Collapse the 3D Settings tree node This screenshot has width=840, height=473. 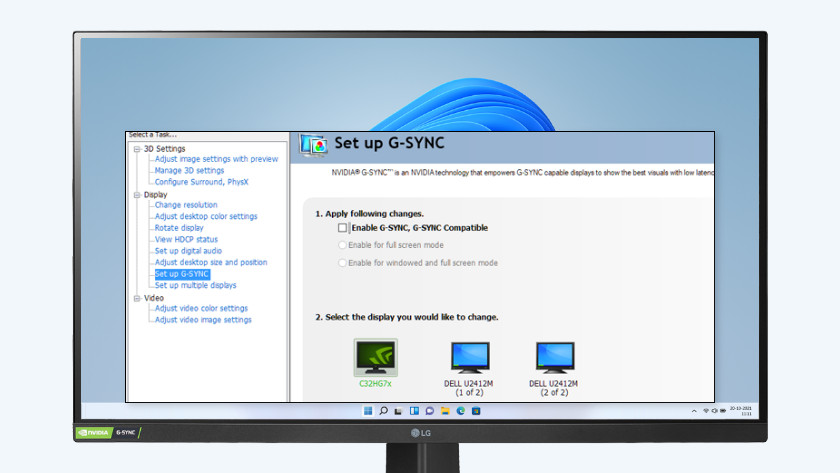136,148
